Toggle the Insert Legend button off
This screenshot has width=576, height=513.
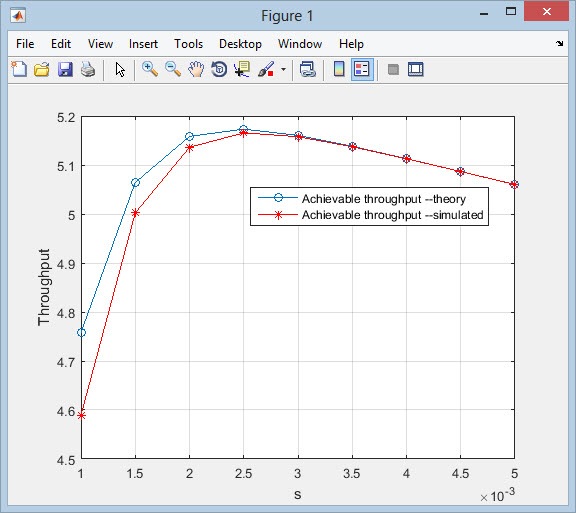pyautogui.click(x=362, y=69)
